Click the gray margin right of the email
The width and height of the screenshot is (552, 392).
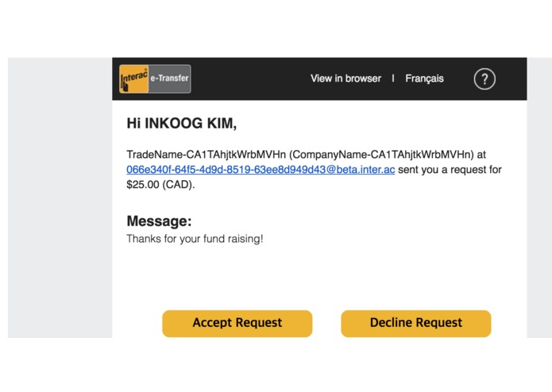[539, 198]
